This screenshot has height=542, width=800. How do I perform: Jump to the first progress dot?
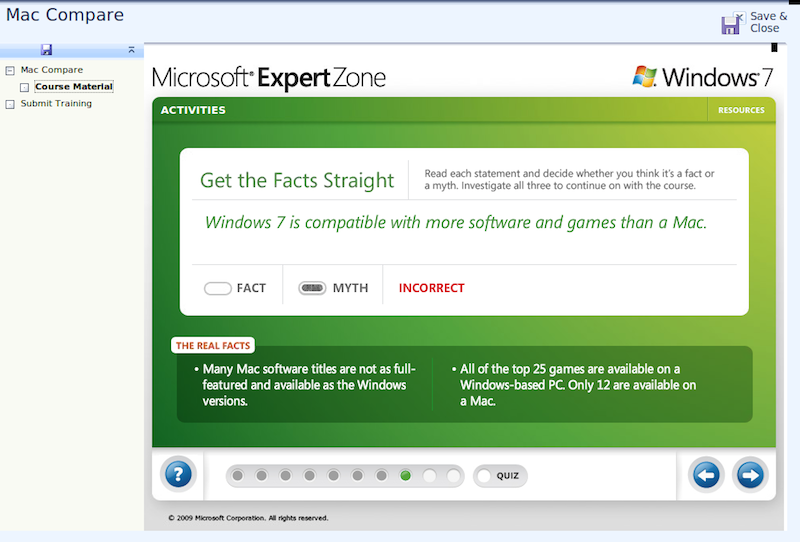(x=237, y=476)
